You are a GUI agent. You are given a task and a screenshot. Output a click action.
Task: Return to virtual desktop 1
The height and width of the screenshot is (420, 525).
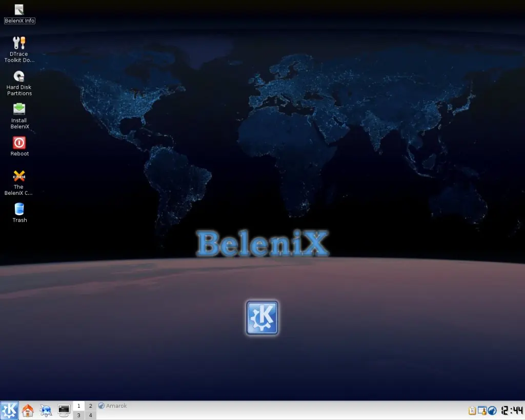(78, 405)
